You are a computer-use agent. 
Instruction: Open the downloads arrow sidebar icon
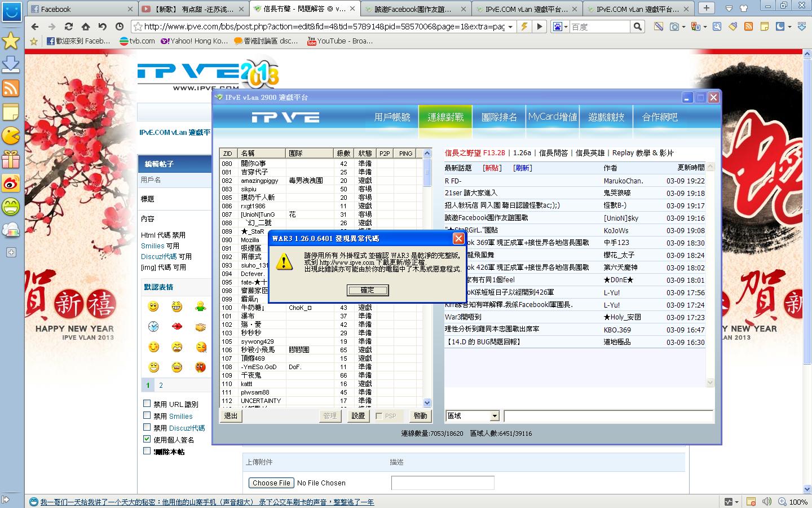(11, 64)
